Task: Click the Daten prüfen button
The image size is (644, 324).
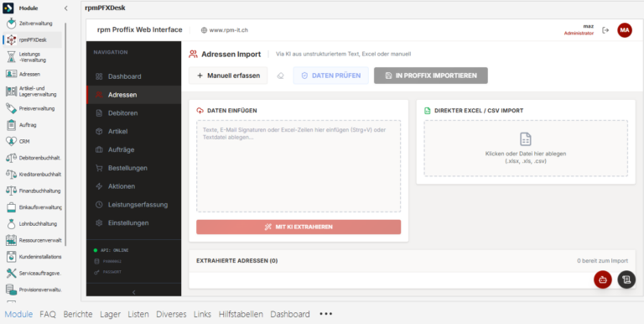Action: pos(330,76)
